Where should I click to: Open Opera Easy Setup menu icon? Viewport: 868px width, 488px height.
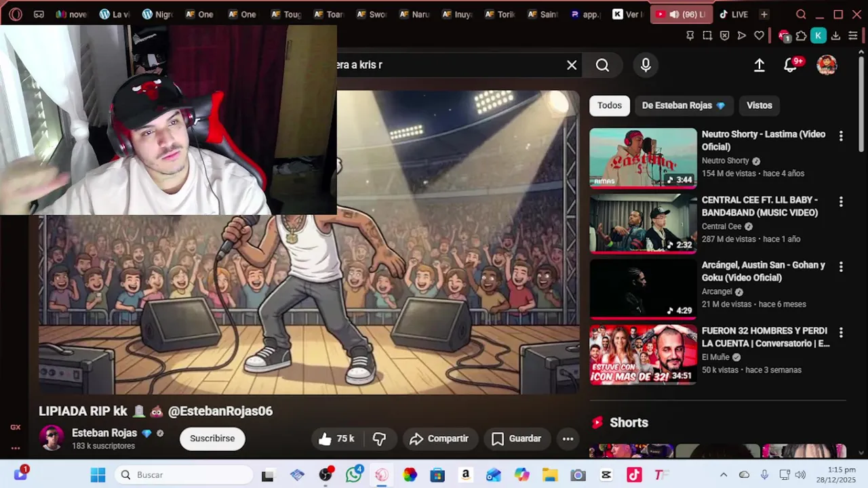(x=853, y=36)
